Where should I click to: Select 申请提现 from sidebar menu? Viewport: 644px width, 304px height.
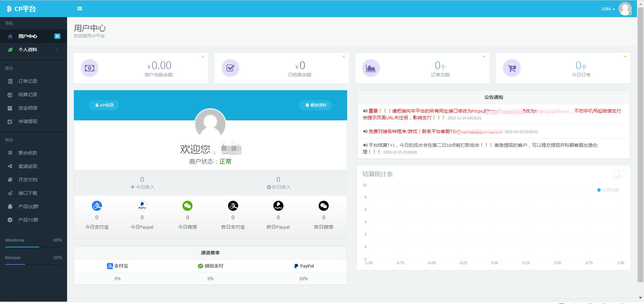click(x=28, y=121)
